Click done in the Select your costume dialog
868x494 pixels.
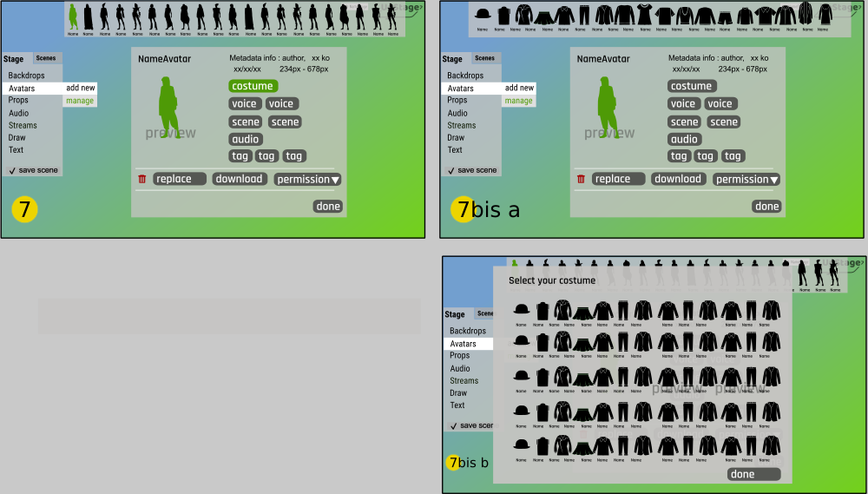[754, 474]
